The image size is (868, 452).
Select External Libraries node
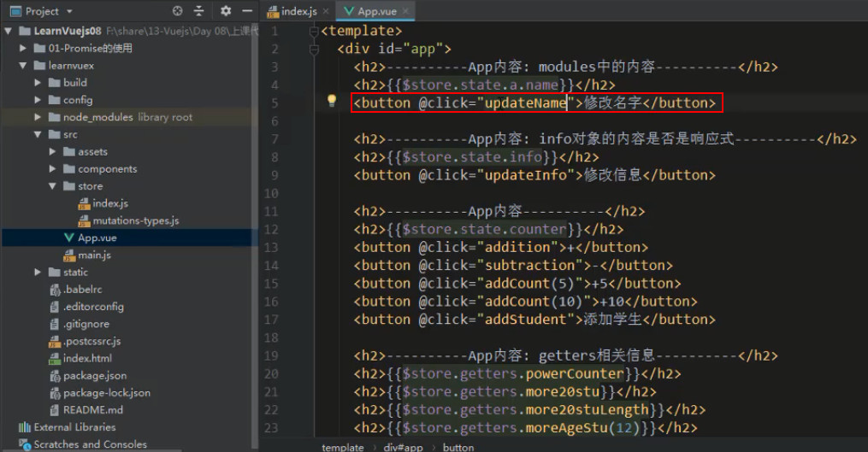tap(74, 427)
